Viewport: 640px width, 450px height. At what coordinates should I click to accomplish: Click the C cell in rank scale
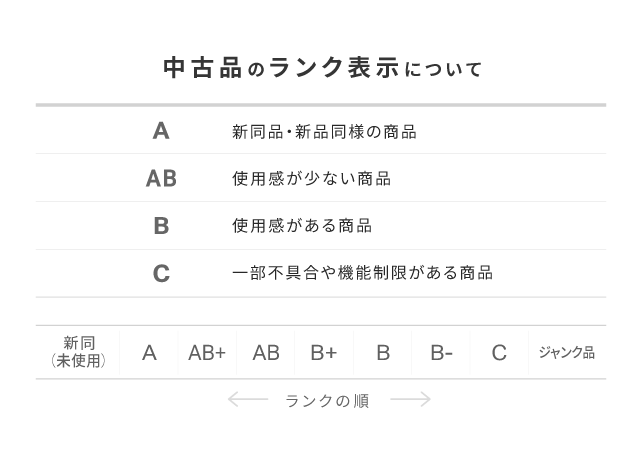tap(499, 352)
